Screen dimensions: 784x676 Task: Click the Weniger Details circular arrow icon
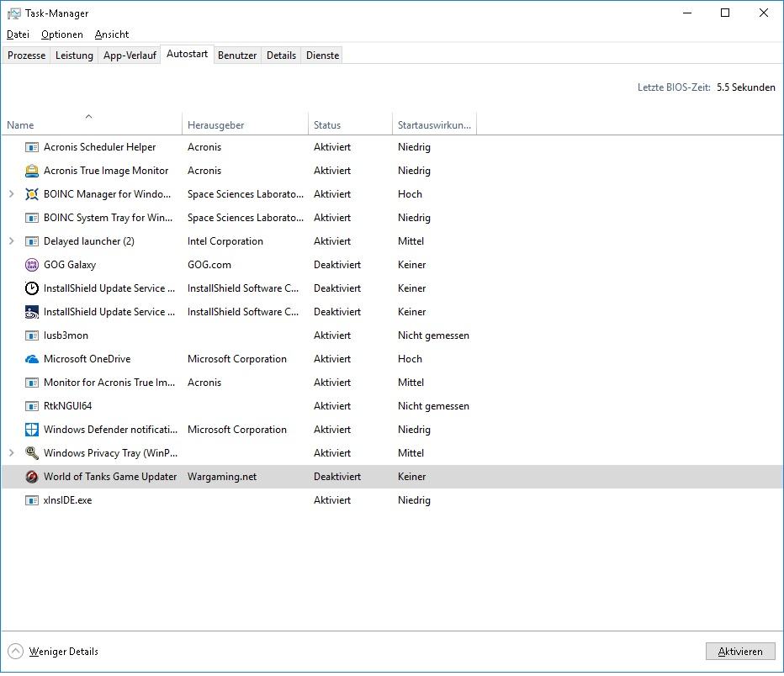pyautogui.click(x=15, y=651)
